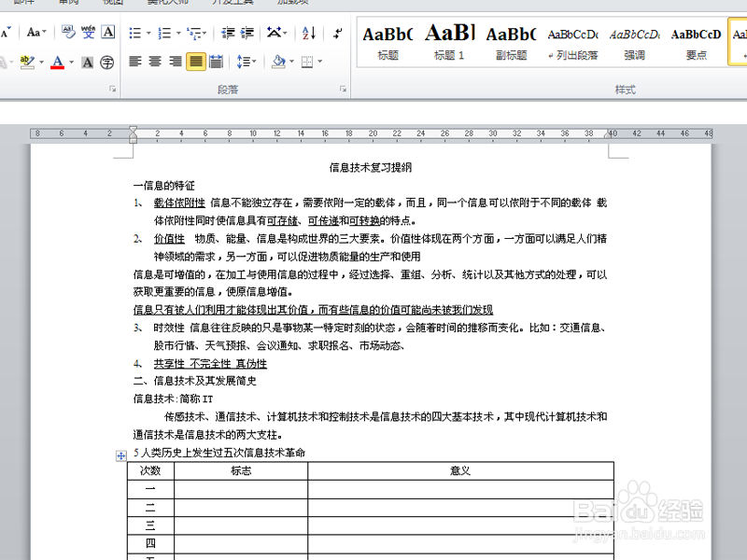Click the underlined text 价值性
Viewport: 747px width, 560px height.
pyautogui.click(x=169, y=239)
